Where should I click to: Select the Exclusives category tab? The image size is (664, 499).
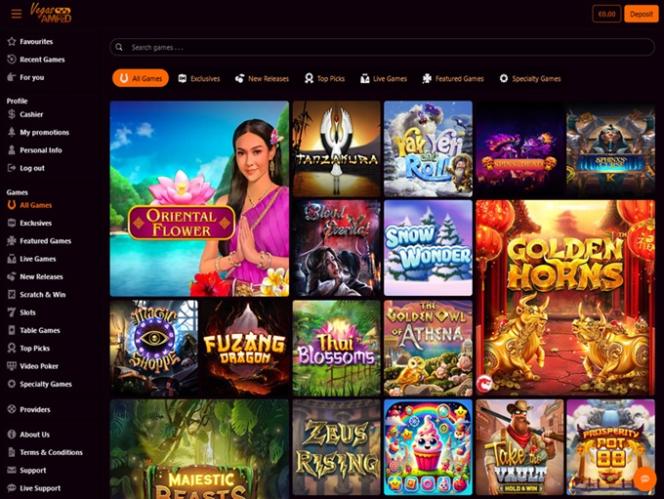pyautogui.click(x=199, y=78)
